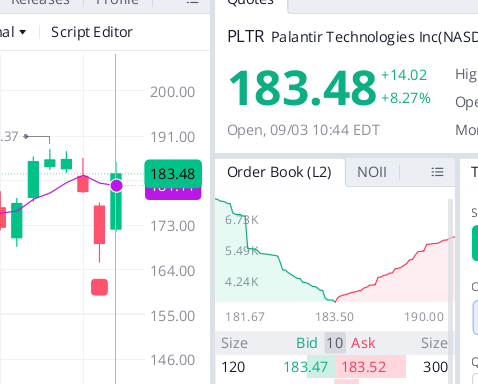
Task: Click the latest green candlestick on the chart
Action: click(x=116, y=201)
